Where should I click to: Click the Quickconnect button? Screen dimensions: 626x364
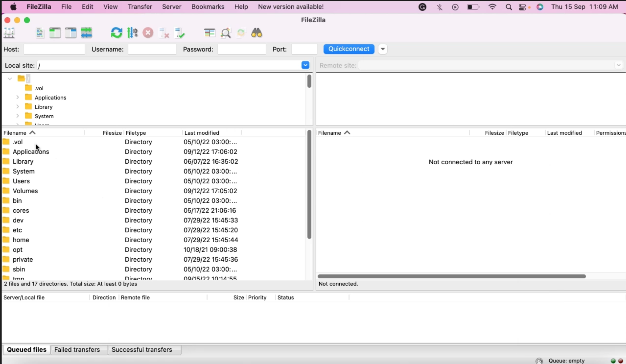point(349,49)
